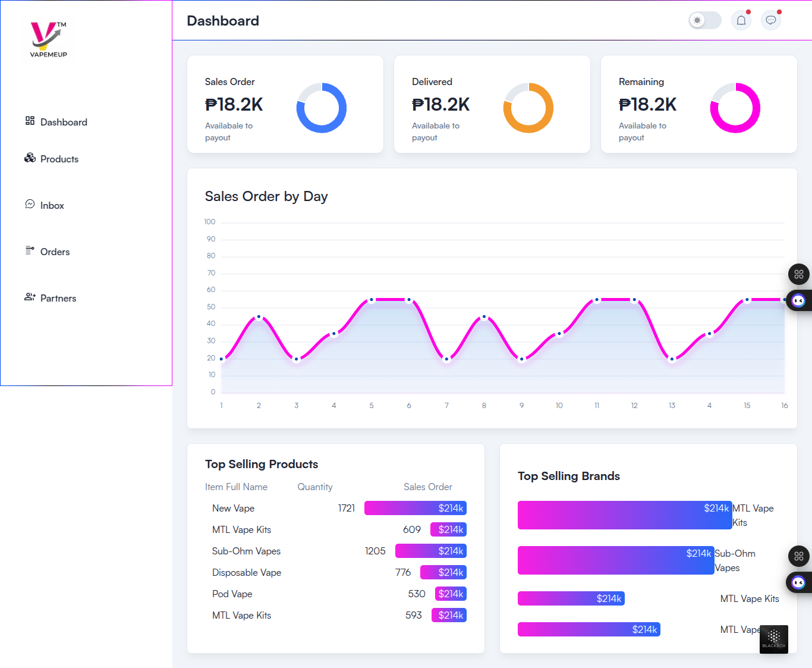
Task: Click the Products boxes icon
Action: coord(30,158)
